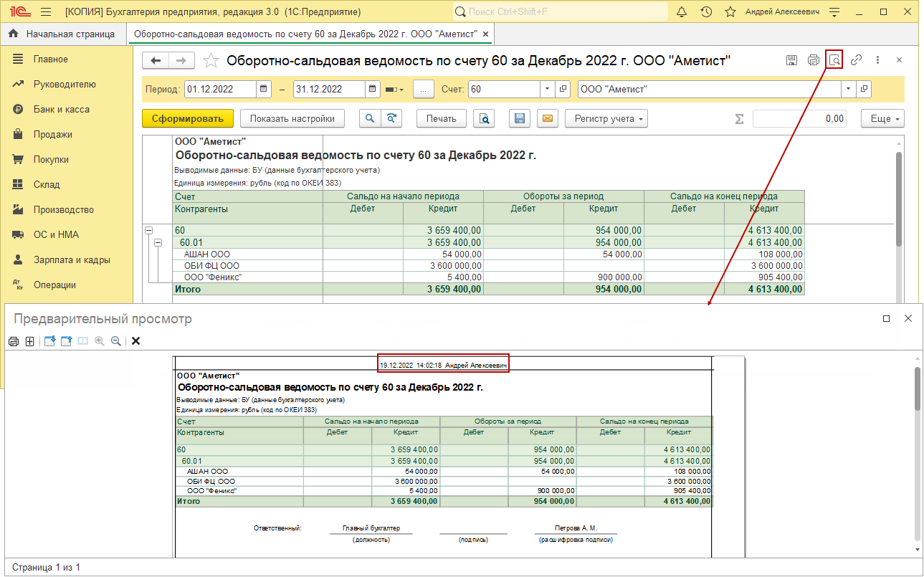This screenshot has height=577, width=924.
Task: Click the floppy save icon in report header
Action: (791, 60)
